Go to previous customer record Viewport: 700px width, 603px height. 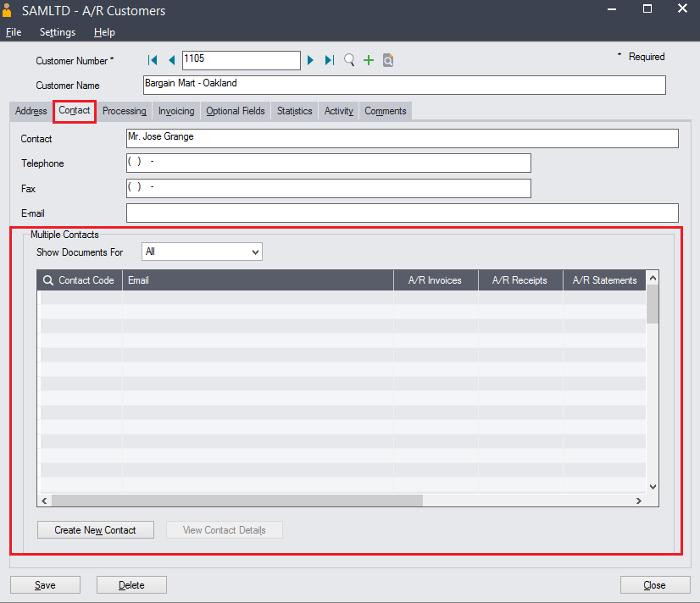tap(171, 60)
